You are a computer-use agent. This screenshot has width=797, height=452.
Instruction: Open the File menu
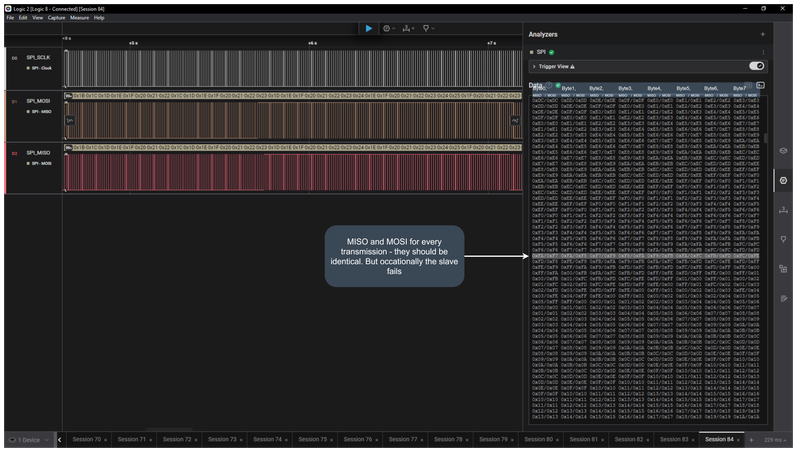click(10, 18)
